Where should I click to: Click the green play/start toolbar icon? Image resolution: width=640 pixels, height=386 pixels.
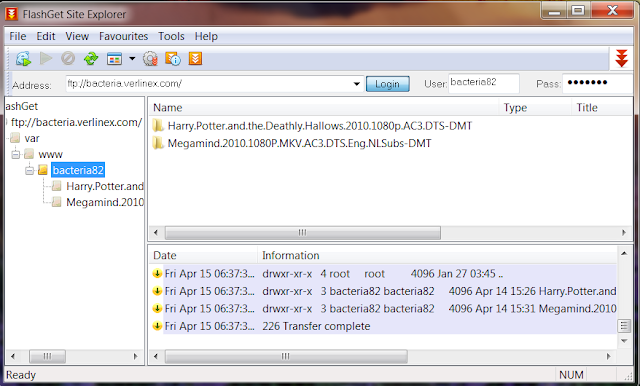click(46, 58)
